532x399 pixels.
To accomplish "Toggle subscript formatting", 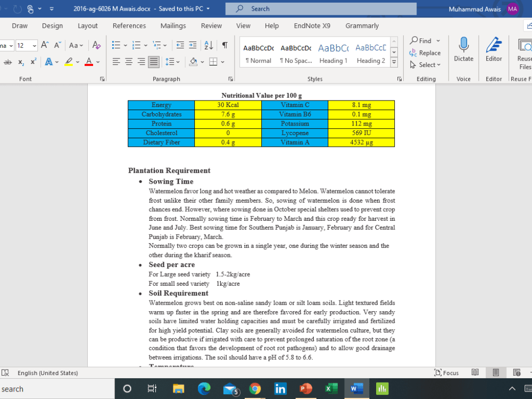I will point(21,62).
